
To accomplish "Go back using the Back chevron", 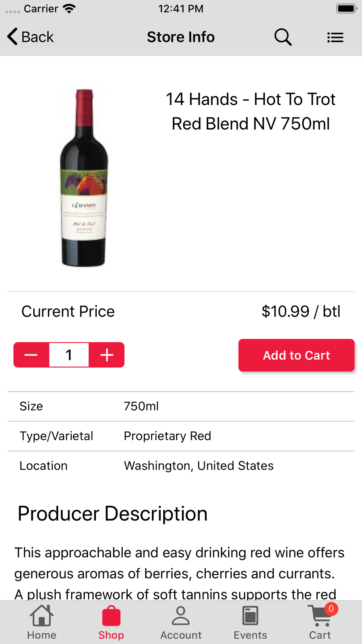I will [30, 37].
